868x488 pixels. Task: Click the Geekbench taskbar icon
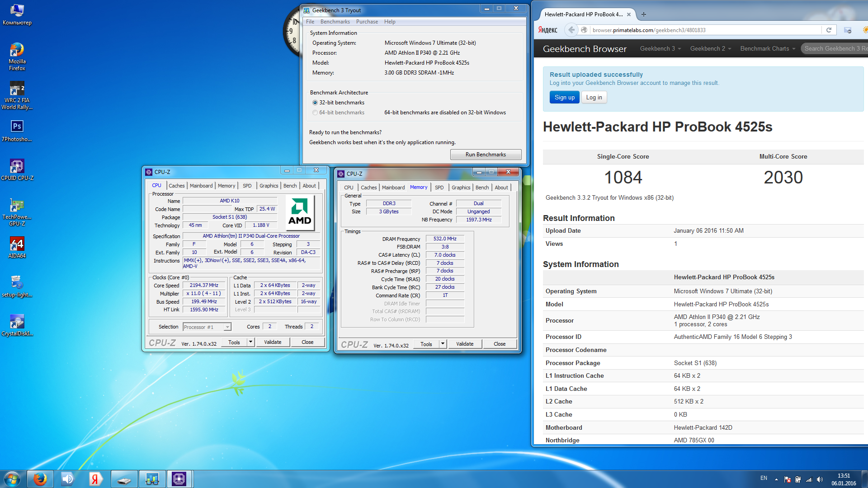(x=151, y=479)
